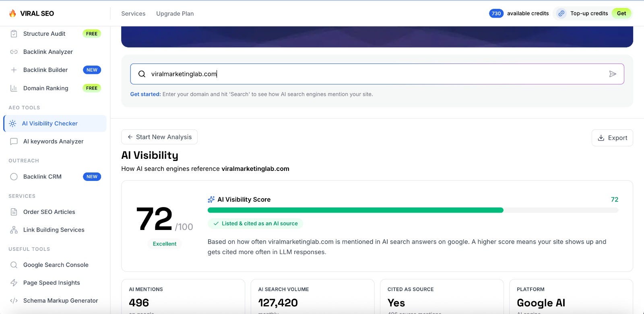Open the AI Visibility Checker tool

pyautogui.click(x=55, y=123)
